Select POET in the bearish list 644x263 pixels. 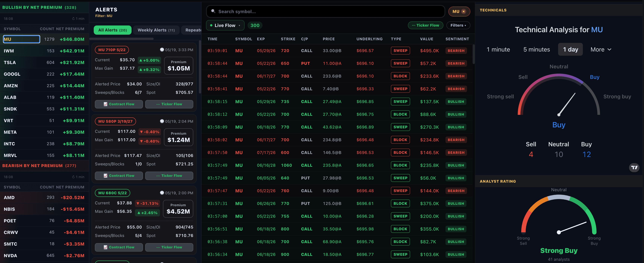point(44,221)
